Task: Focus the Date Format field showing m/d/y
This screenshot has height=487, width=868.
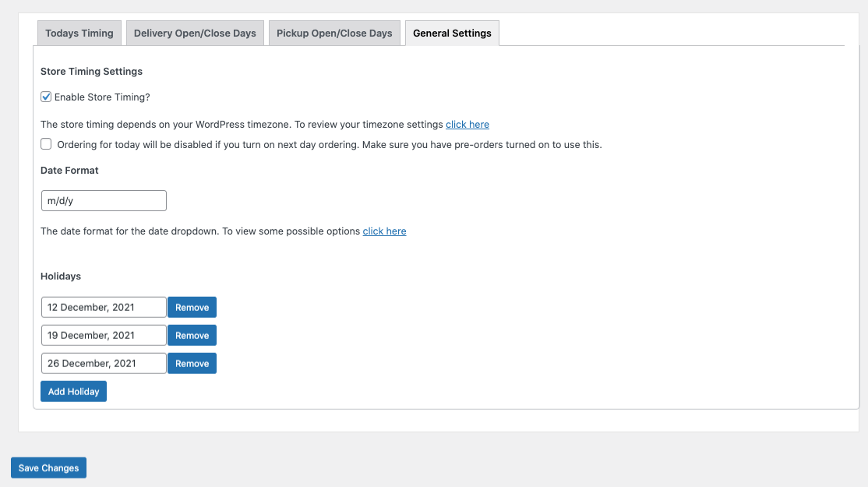Action: coord(104,201)
